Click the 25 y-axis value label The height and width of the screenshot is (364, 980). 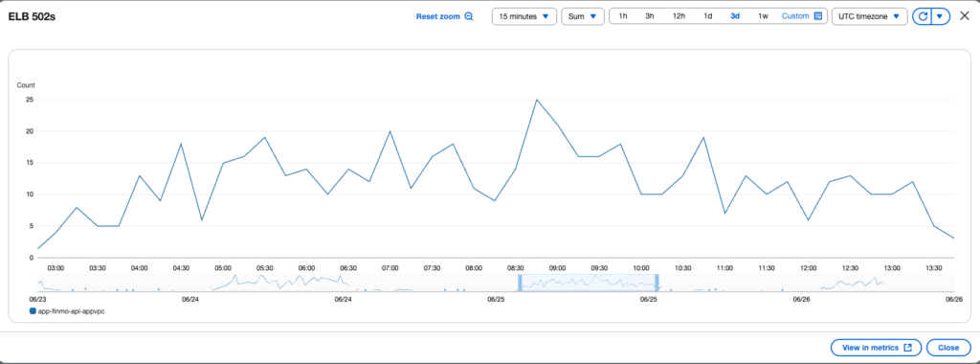(x=30, y=100)
